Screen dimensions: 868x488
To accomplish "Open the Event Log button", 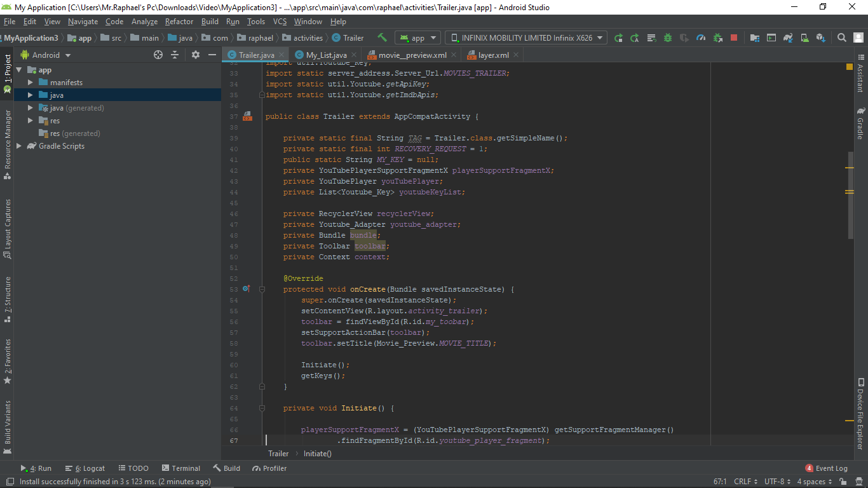I will [827, 468].
